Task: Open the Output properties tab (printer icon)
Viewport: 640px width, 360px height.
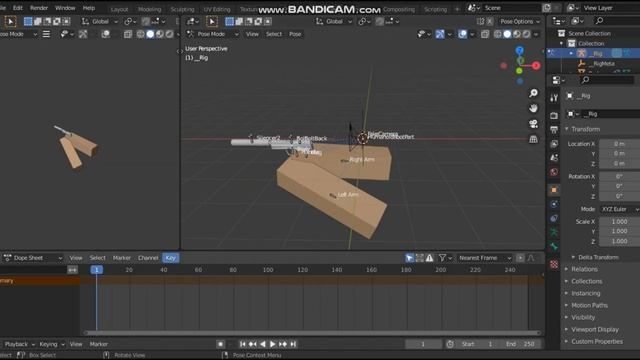Action: pyautogui.click(x=554, y=130)
